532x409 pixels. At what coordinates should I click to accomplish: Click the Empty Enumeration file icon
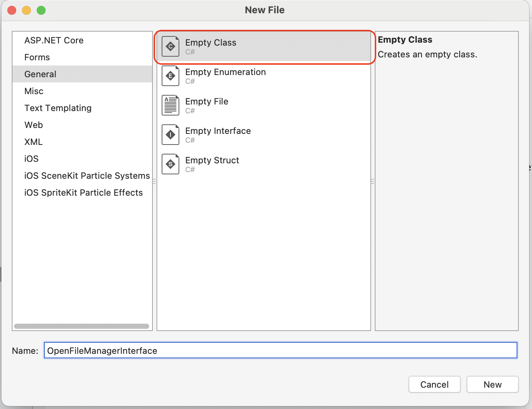170,76
